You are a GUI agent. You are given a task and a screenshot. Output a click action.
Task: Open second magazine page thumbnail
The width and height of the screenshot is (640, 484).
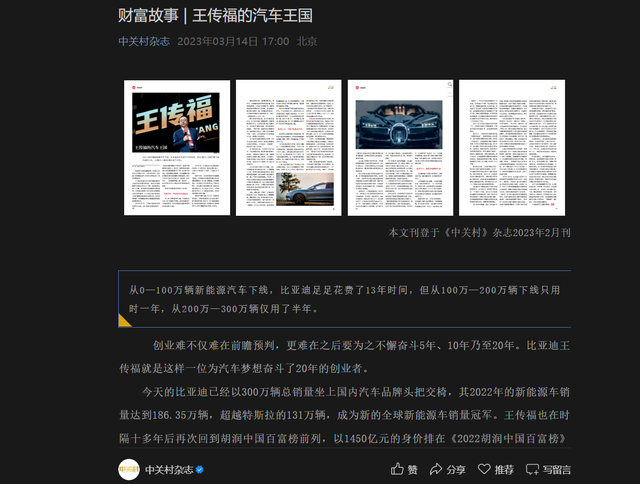coord(286,147)
